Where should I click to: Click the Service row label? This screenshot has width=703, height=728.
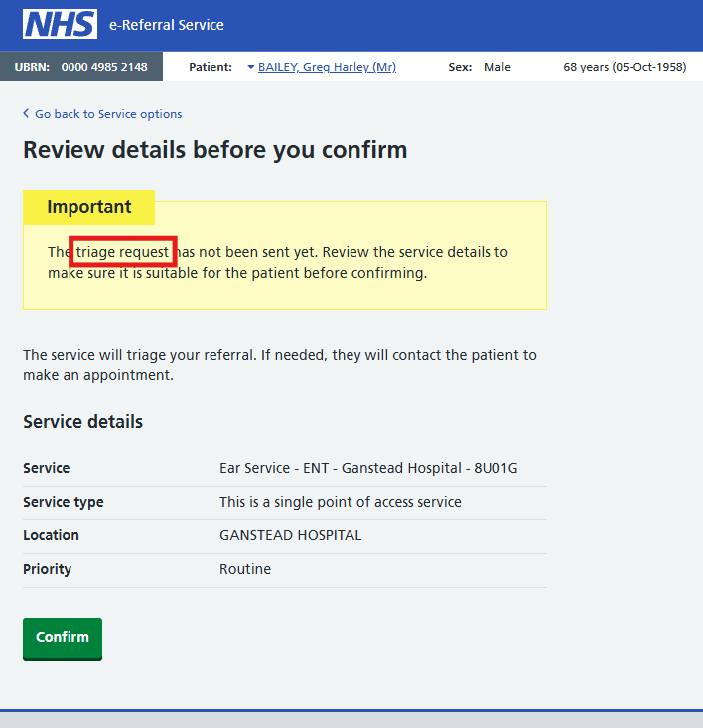[x=47, y=468]
